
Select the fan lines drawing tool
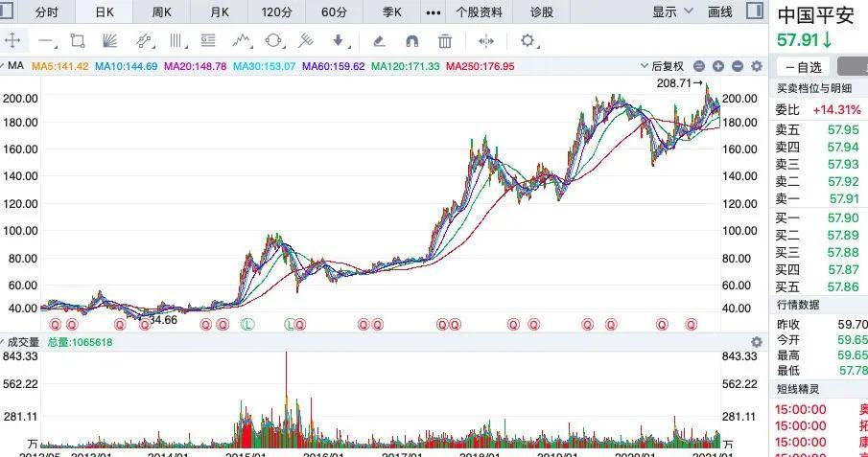coord(109,41)
